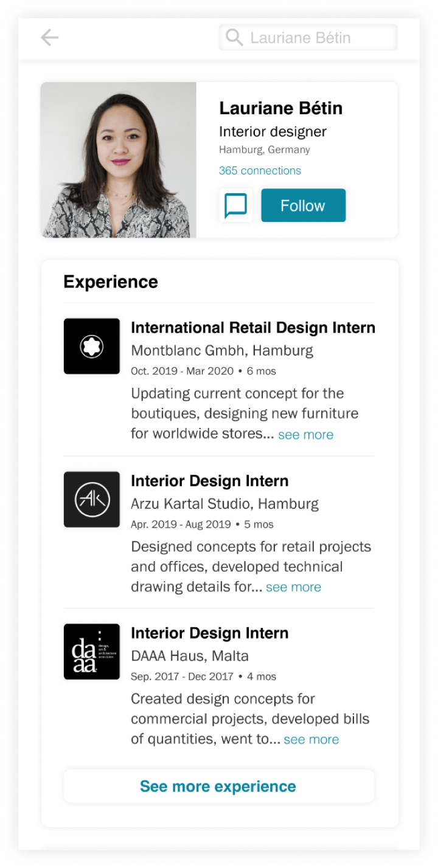Expand Montblanc description with see more
The width and height of the screenshot is (438, 868).
(x=305, y=435)
